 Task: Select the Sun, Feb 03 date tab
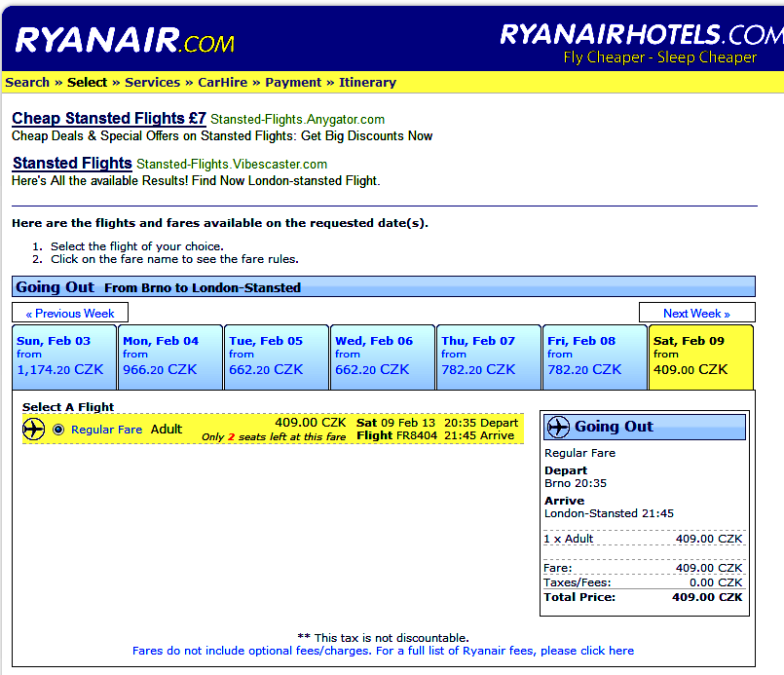(x=64, y=357)
